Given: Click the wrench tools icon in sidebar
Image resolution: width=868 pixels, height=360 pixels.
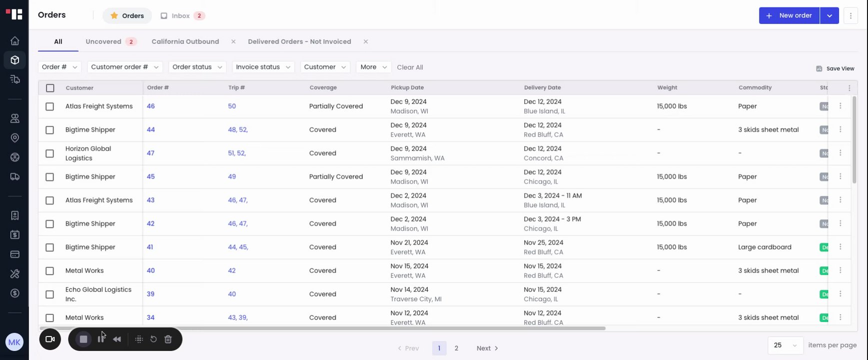Looking at the screenshot, I should [x=15, y=274].
